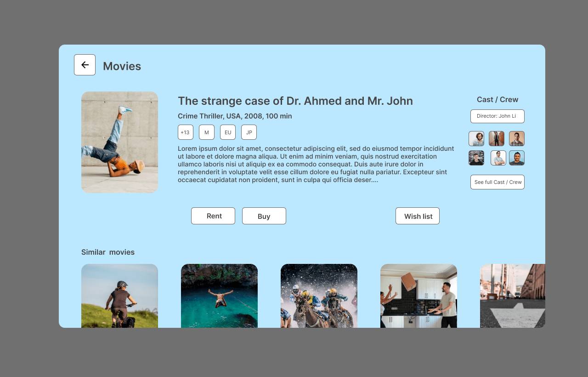Click the Similar movies section heading
588x377 pixels.
tap(108, 252)
